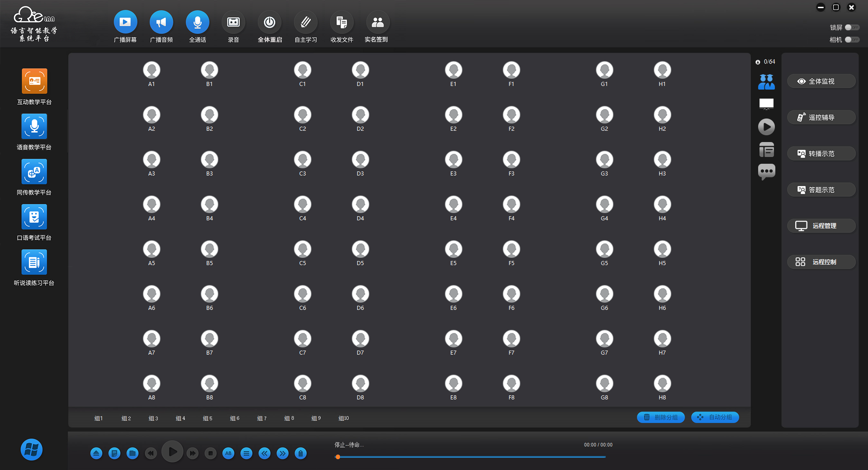
Task: Click 遥控辅导 remote tutoring button
Action: [821, 118]
